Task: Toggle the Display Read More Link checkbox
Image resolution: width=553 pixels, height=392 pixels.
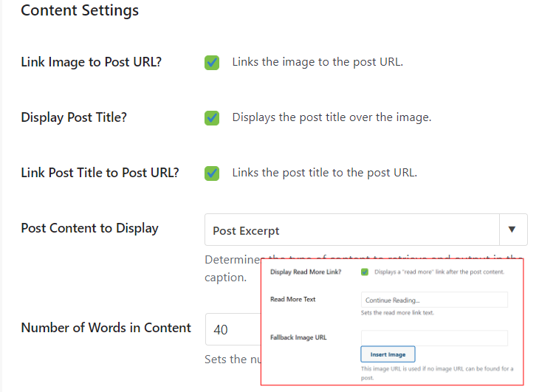Action: pos(365,272)
